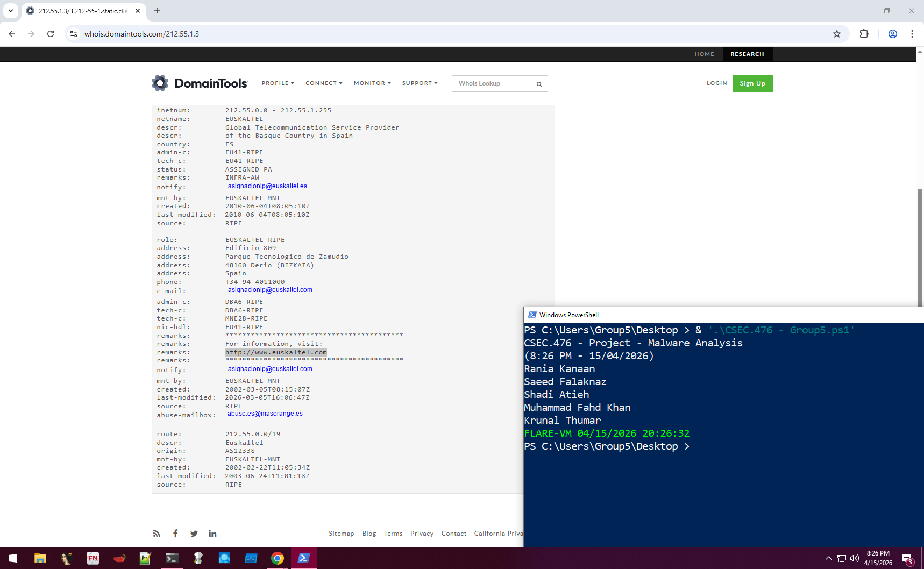The image size is (924, 569).
Task: Expand the PROFILE dropdown menu
Action: pos(278,83)
